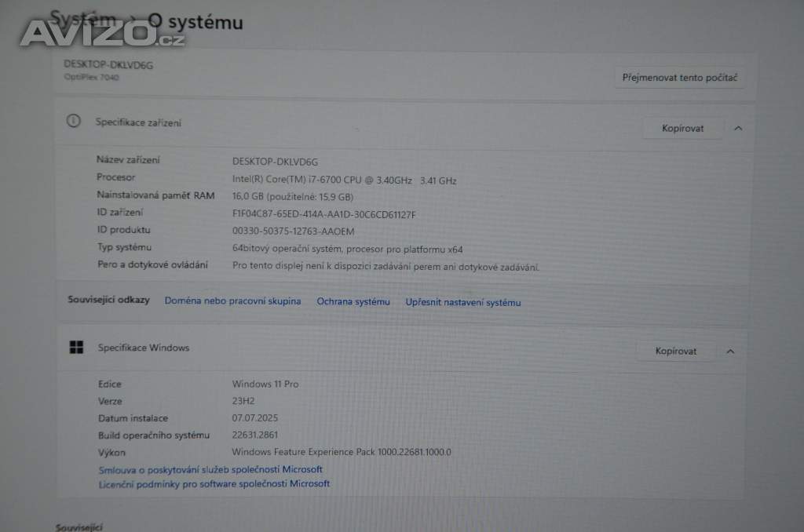The height and width of the screenshot is (532, 804).
Task: Select Windows Feature Experience Pack value
Action: (342, 452)
